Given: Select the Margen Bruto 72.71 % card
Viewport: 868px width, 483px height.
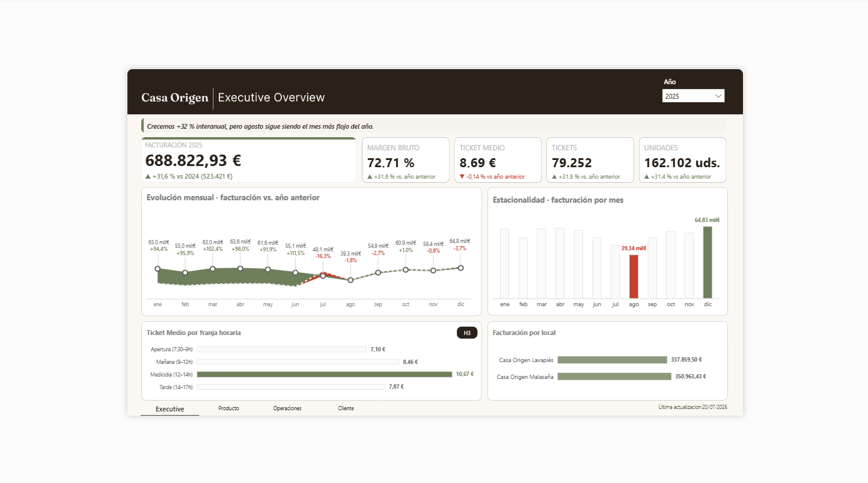Looking at the screenshot, I should tap(406, 160).
